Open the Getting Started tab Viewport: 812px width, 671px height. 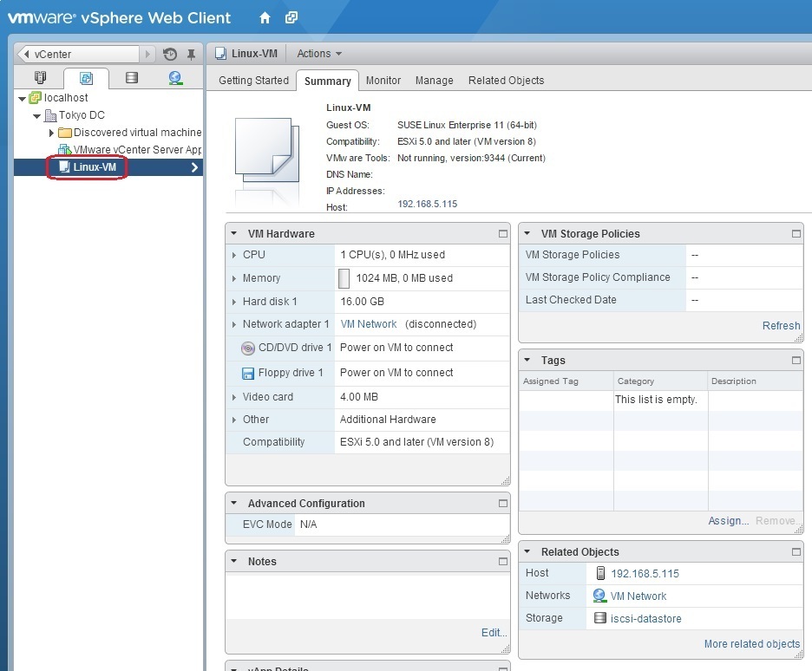253,80
